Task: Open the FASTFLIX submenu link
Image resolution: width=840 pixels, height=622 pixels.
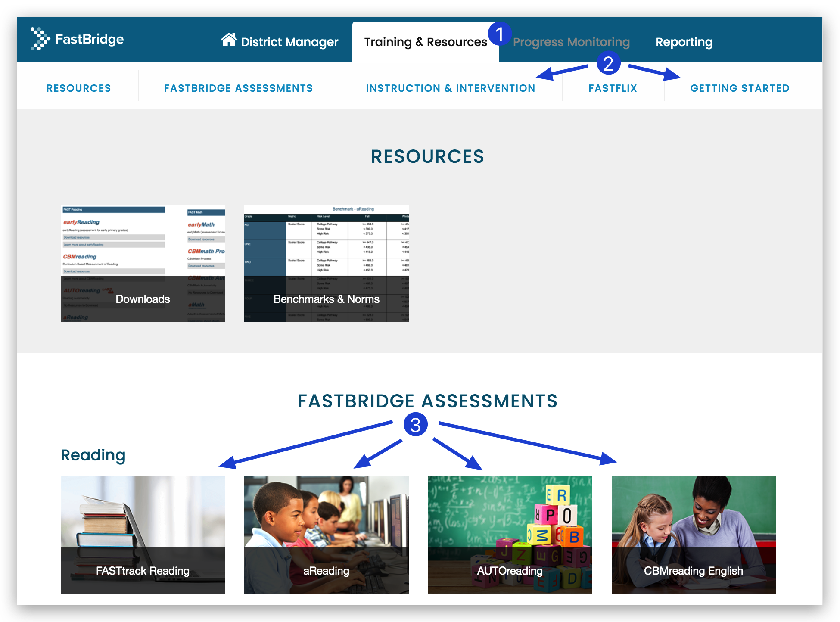Action: (613, 88)
